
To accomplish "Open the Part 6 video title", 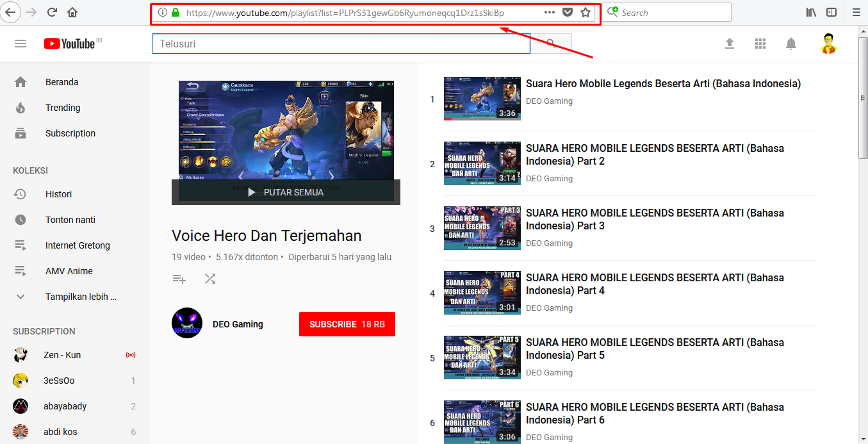I will pos(655,413).
